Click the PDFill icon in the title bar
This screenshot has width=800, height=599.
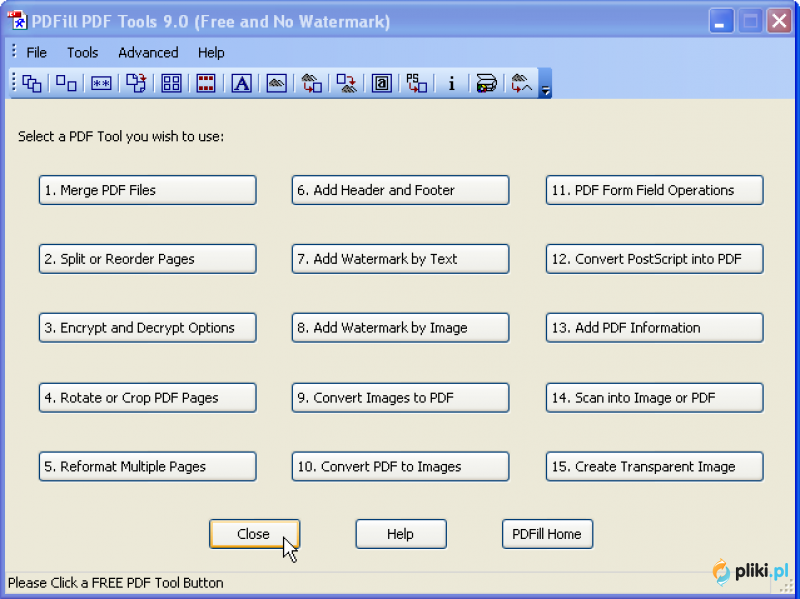click(17, 21)
